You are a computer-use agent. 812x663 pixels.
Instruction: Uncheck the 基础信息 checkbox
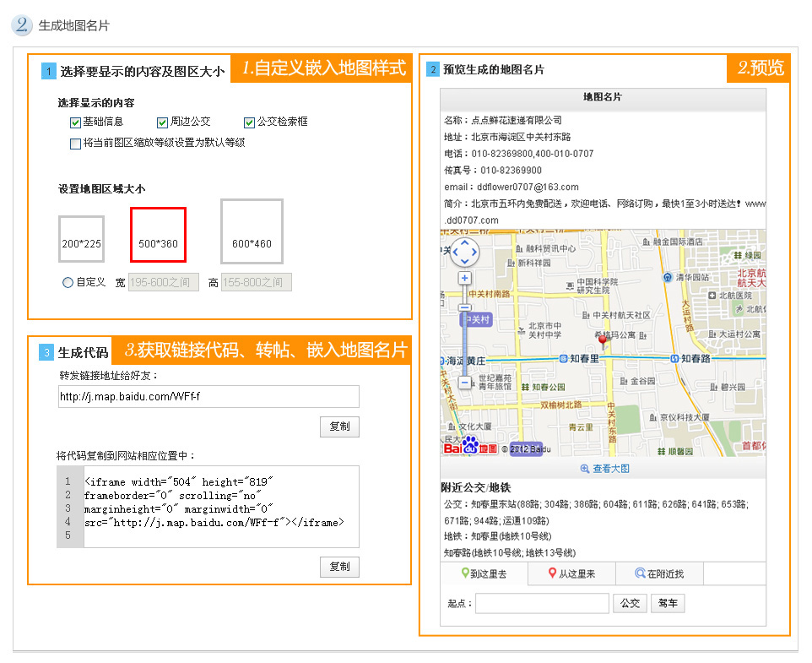click(76, 122)
